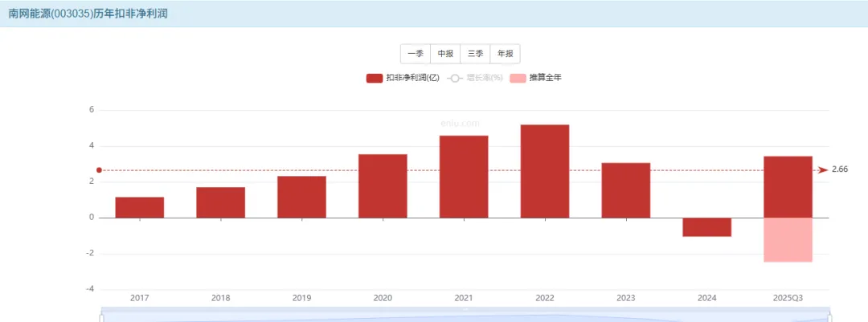
Task: Click the 2025Q3 axis label
Action: [x=788, y=298]
